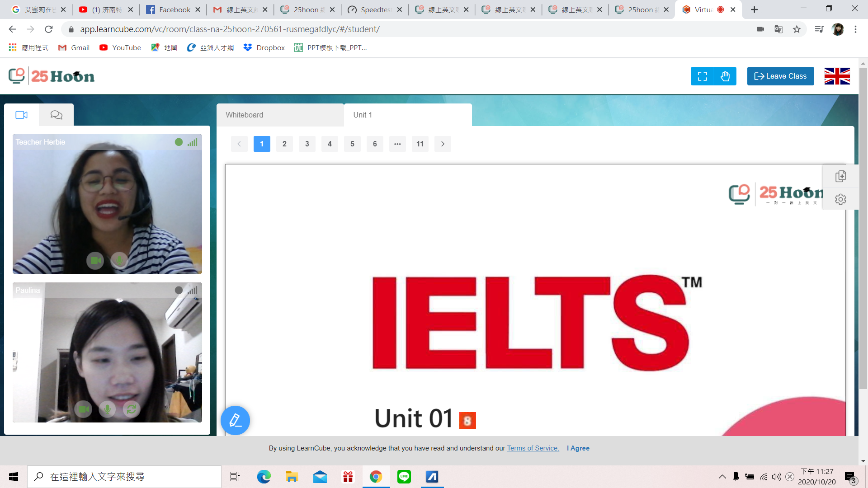Image resolution: width=868 pixels, height=488 pixels.
Task: Go to slide page 6
Action: pos(375,144)
